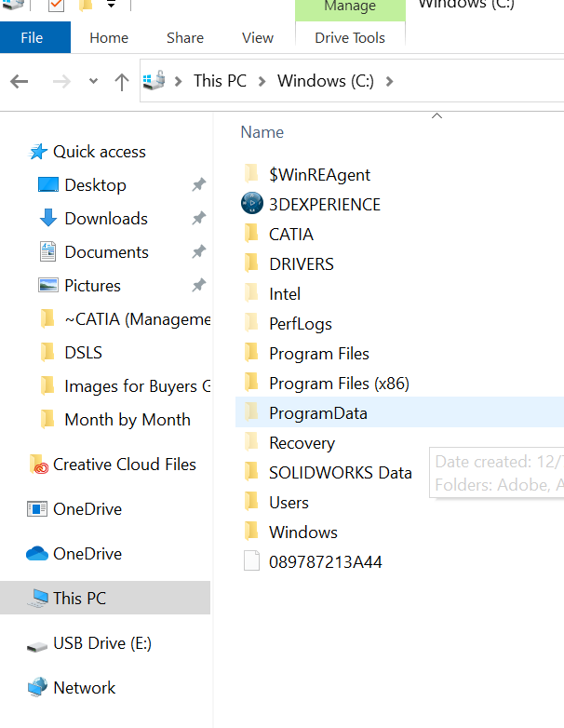The image size is (564, 728).
Task: Expand the chevron after This PC in address bar
Action: tap(262, 82)
